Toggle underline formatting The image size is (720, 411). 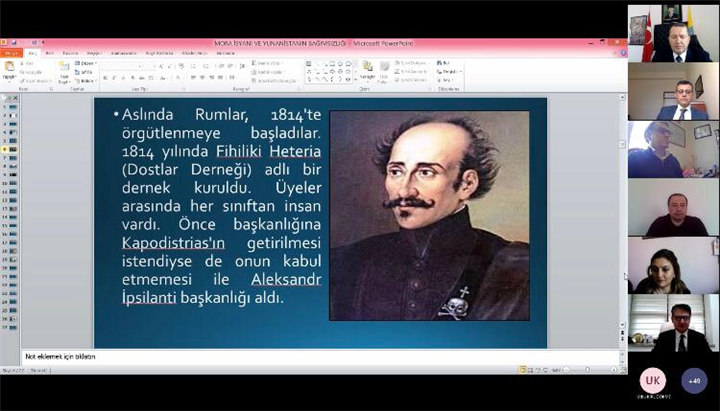click(123, 78)
